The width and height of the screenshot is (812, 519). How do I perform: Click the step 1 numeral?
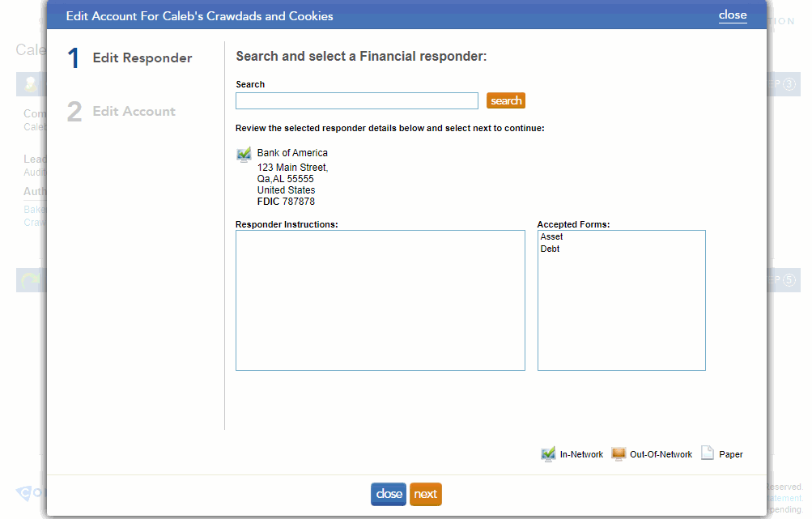(74, 57)
